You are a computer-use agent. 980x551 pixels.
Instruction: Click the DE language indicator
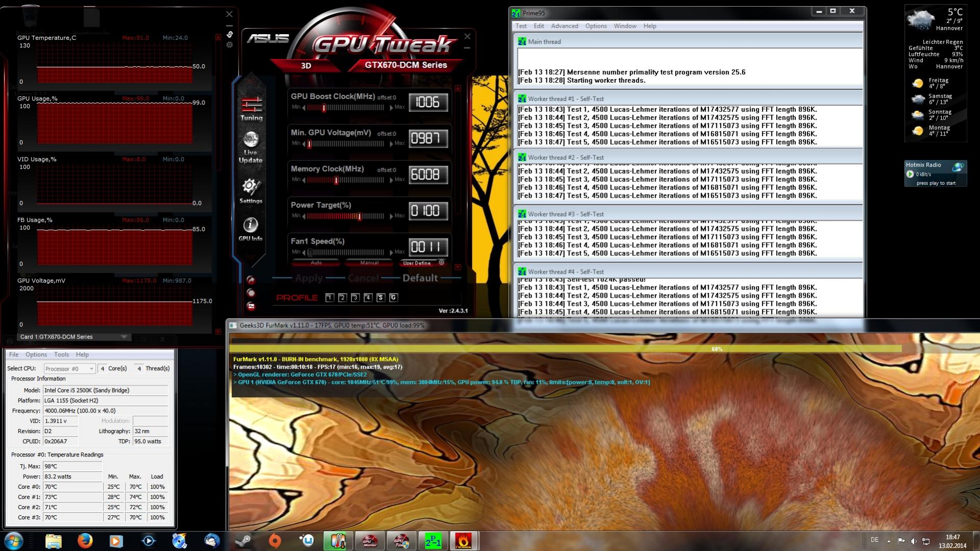(874, 540)
